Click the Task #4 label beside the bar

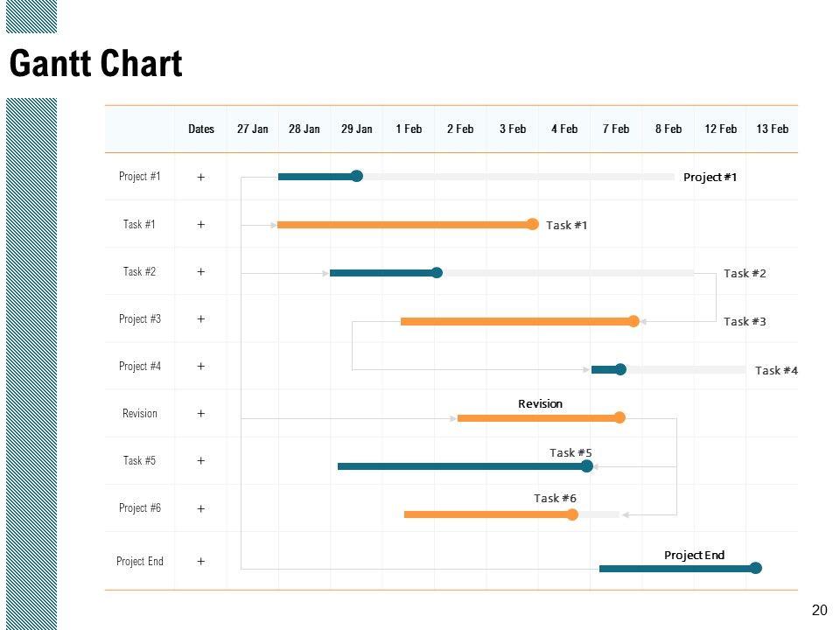click(x=776, y=370)
